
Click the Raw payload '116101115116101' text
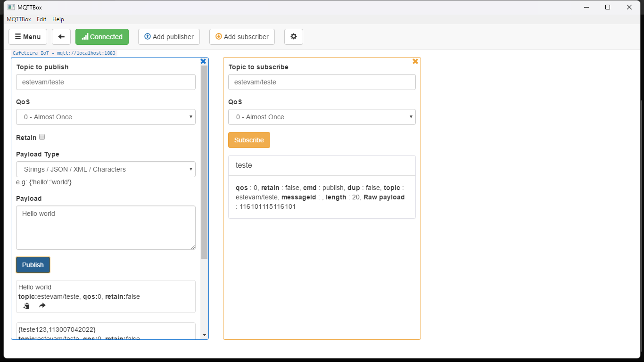click(x=268, y=206)
